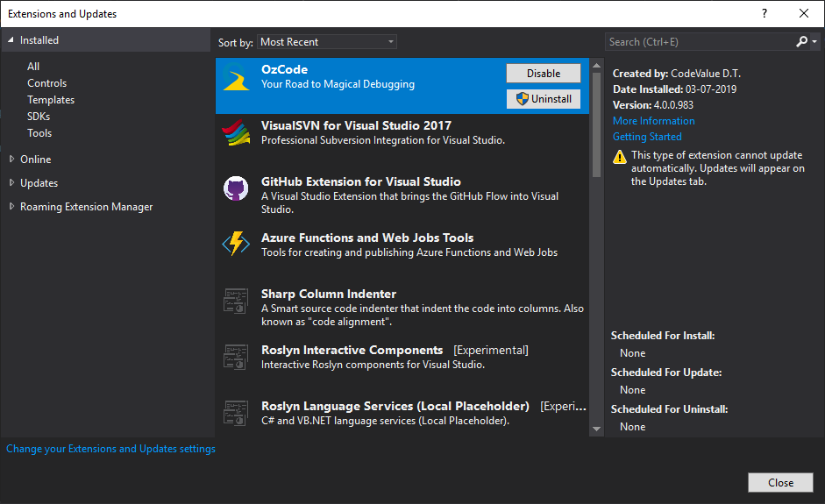
Task: Select VisualSVN for Visual Studio 2017 title
Action: (356, 125)
